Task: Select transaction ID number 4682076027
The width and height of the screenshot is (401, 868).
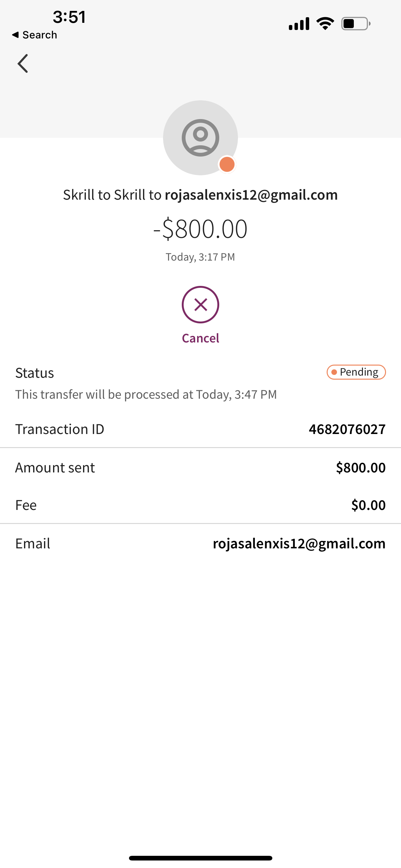Action: click(347, 429)
